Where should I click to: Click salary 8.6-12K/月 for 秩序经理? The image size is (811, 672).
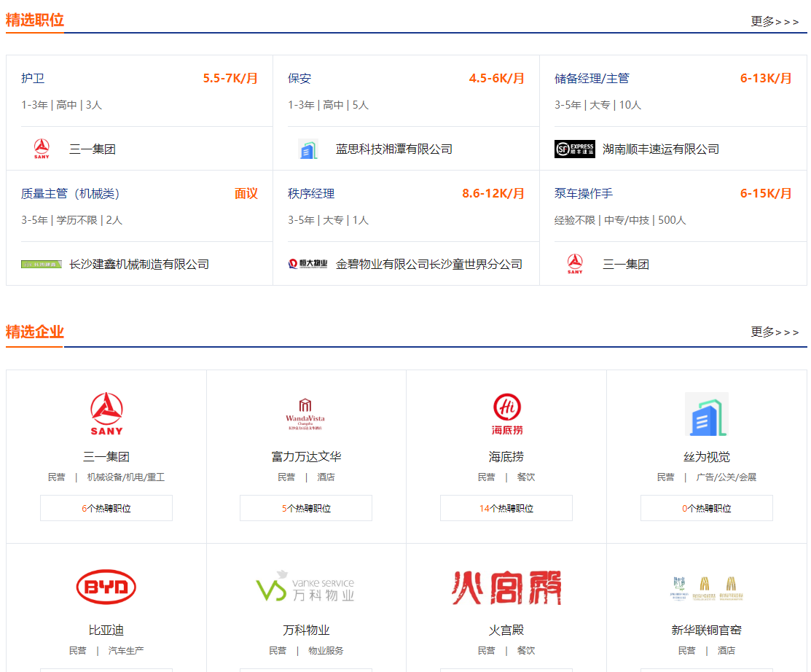tap(493, 193)
